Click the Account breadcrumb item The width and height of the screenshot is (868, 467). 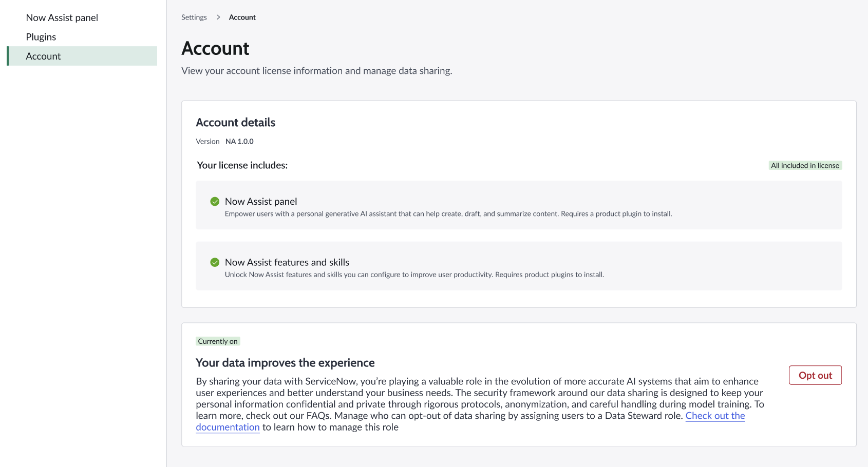pos(242,17)
